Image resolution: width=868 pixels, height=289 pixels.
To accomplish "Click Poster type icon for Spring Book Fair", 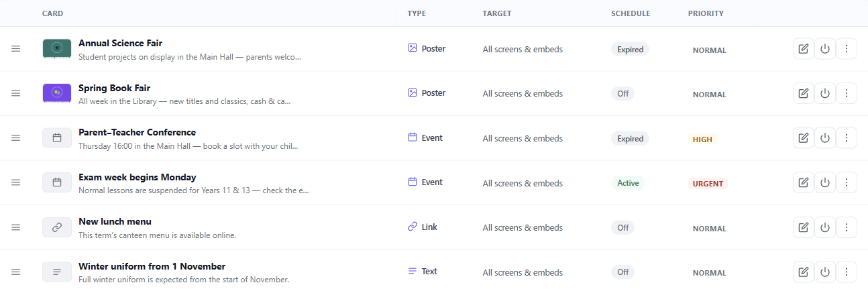I will click(x=413, y=93).
